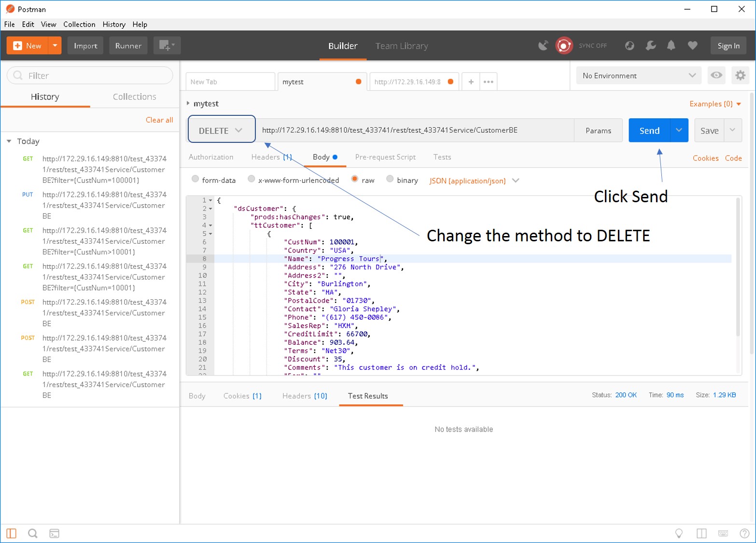Click the interceptor satellite icon
756x543 pixels.
click(x=543, y=45)
